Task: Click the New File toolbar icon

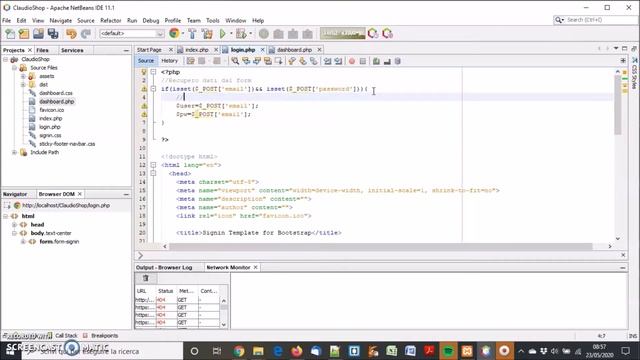Action: [10, 33]
